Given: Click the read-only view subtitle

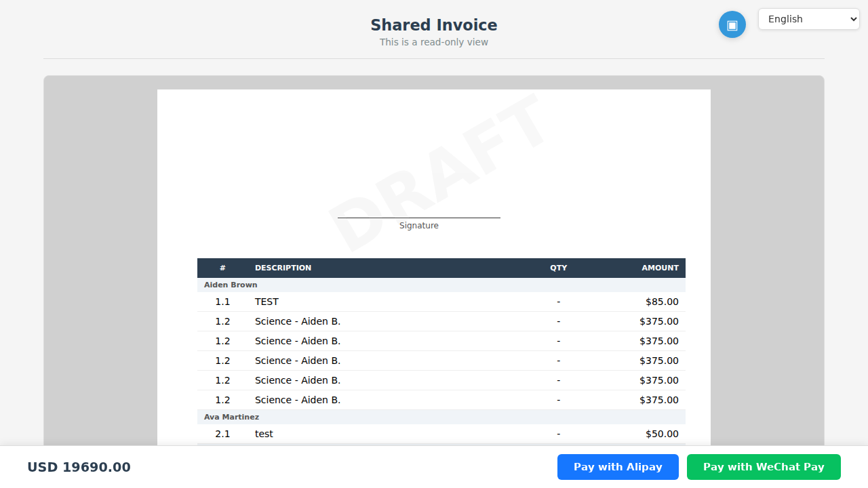Looking at the screenshot, I should (x=434, y=42).
